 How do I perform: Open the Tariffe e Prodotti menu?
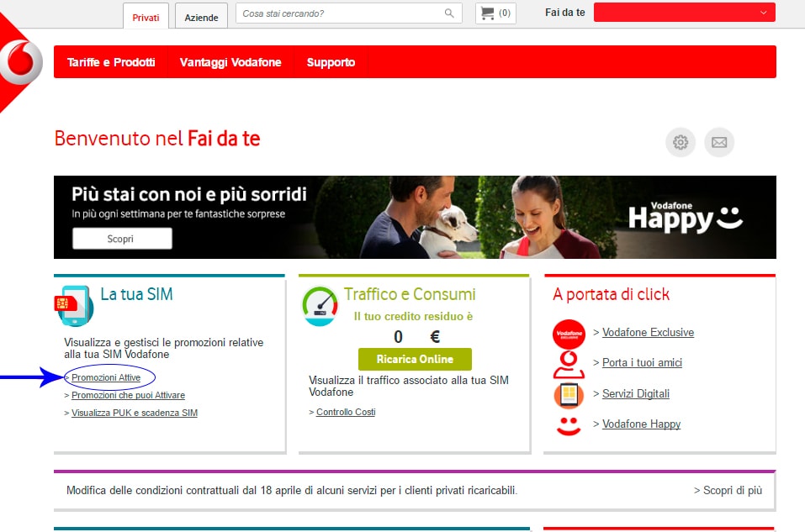click(x=111, y=62)
